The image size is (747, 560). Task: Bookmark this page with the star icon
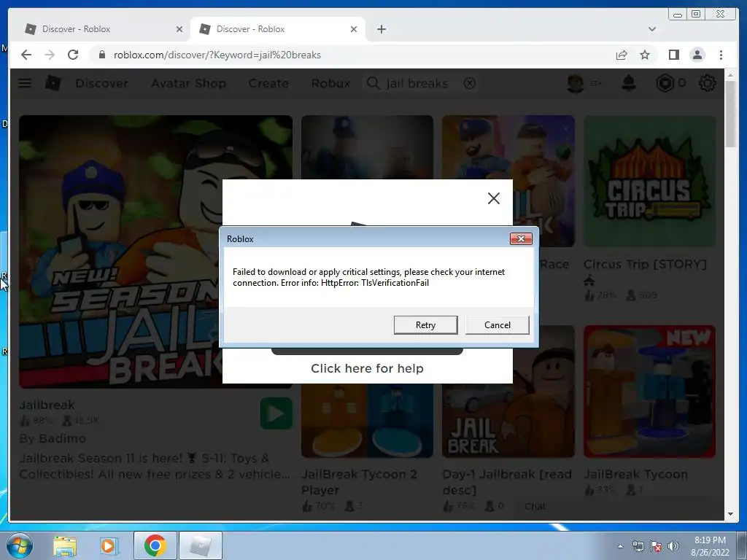[x=645, y=55]
